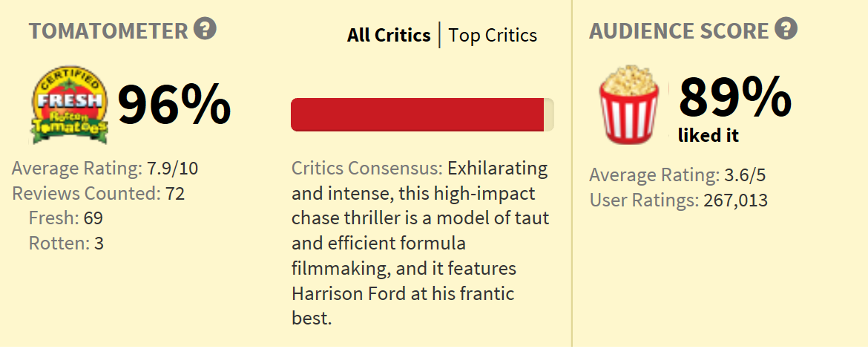Click the Critics Consensus label
The height and width of the screenshot is (349, 868).
tap(367, 169)
